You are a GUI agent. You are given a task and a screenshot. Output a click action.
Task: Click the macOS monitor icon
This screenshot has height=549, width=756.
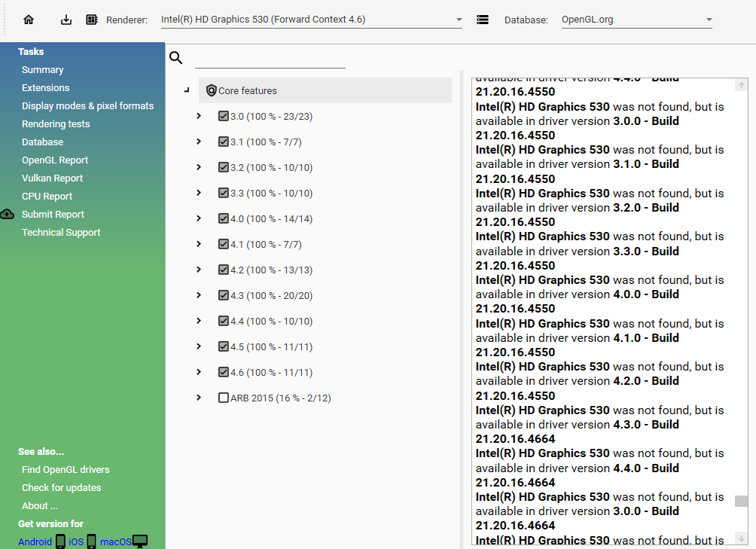click(x=140, y=541)
